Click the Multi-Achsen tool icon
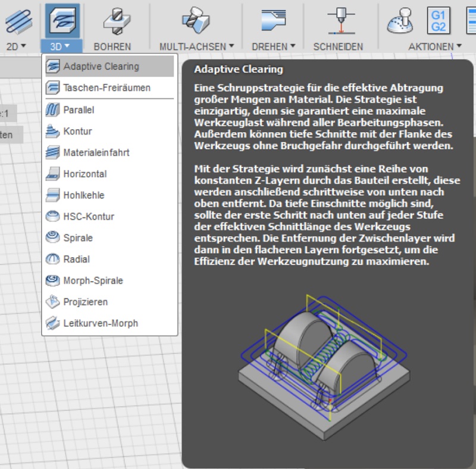This screenshot has width=476, height=469. 196,21
